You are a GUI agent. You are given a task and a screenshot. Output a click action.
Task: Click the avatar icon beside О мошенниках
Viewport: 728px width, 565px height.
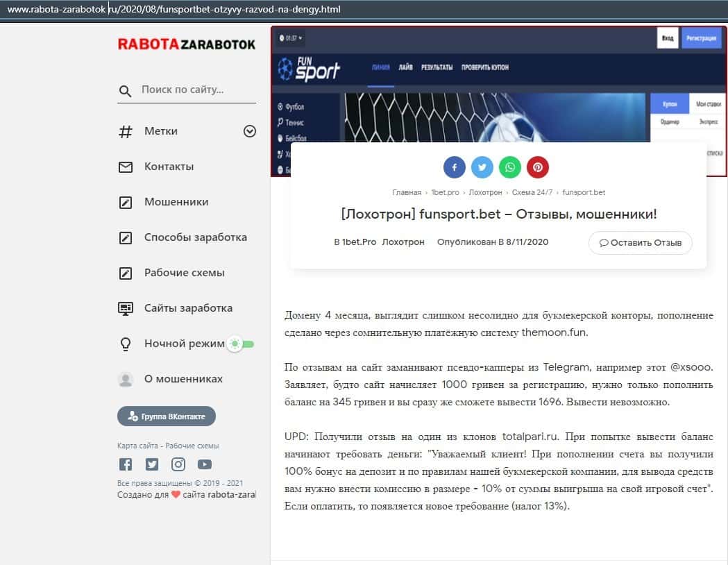(126, 379)
